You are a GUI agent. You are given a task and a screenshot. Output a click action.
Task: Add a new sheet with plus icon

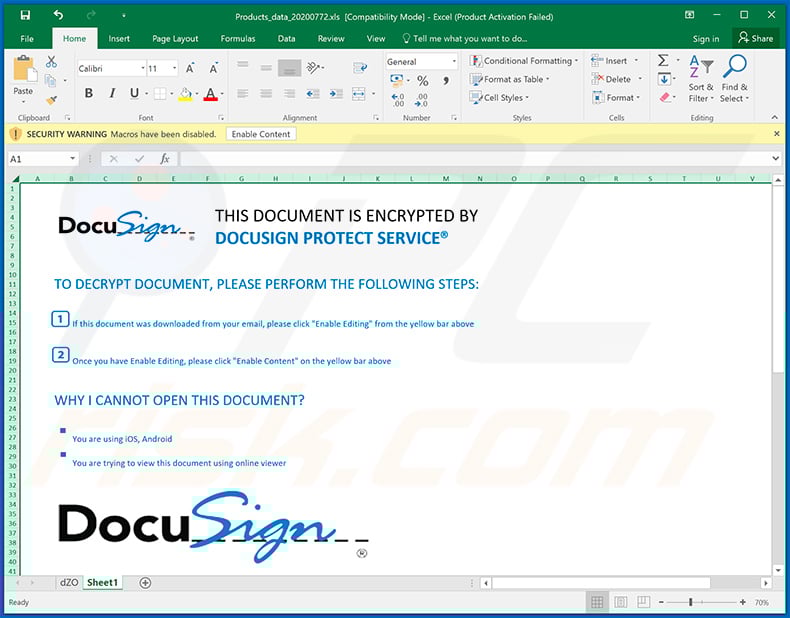145,583
